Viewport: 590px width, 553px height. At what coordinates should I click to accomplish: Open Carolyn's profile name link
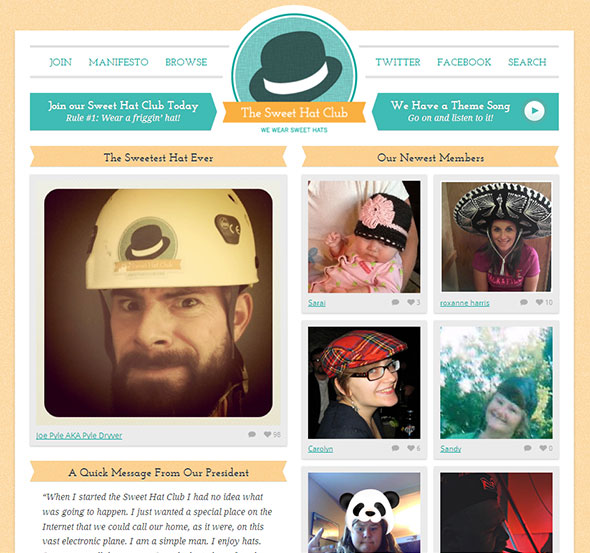point(320,449)
